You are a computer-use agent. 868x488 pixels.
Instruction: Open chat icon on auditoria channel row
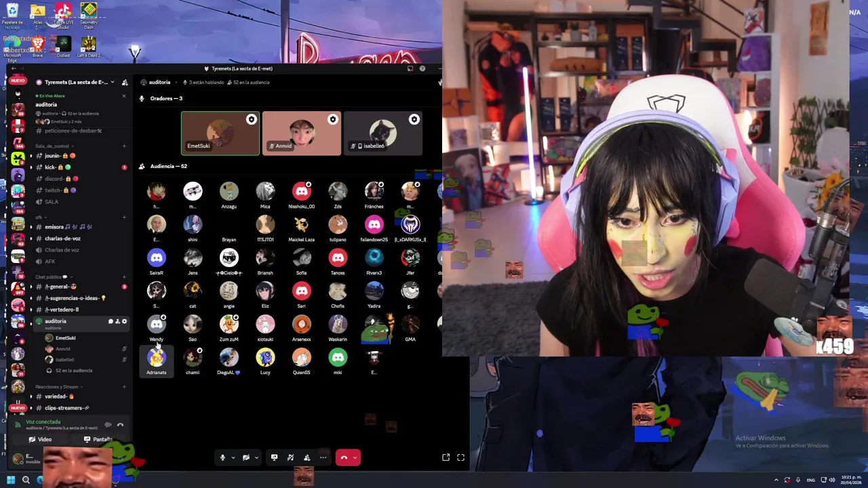click(x=111, y=321)
